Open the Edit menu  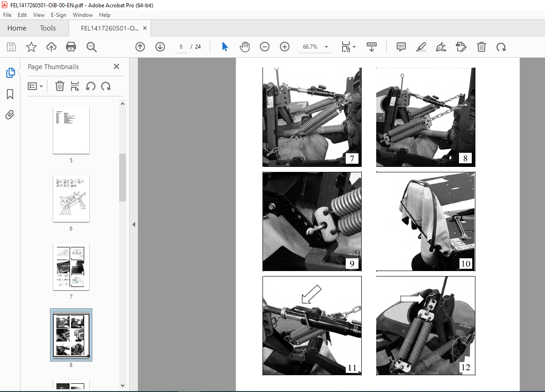[x=22, y=15]
